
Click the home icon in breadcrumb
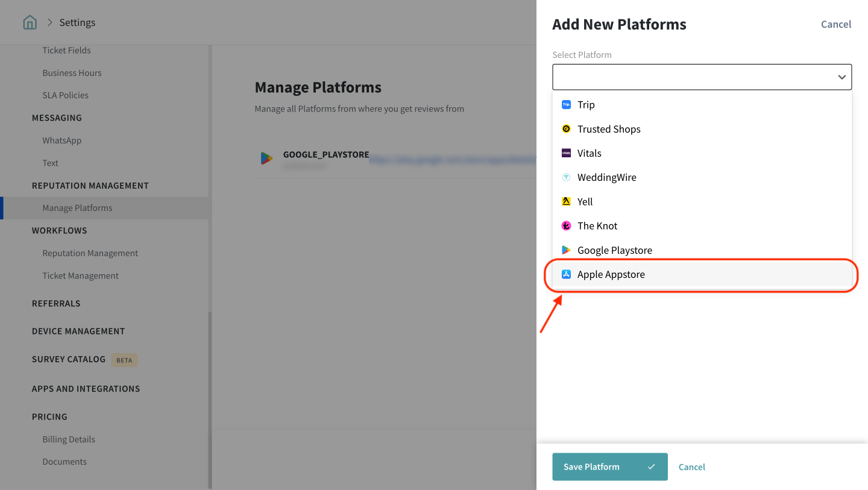30,23
